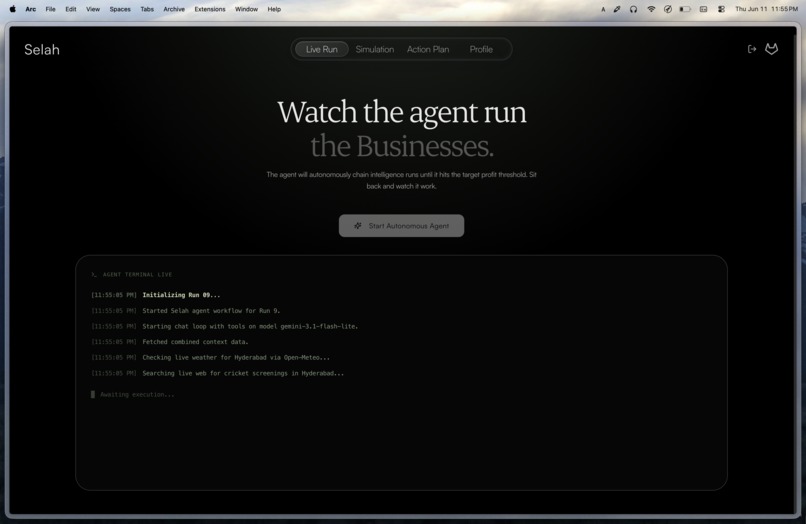Open the Window menu
This screenshot has height=524, width=806.
246,9
